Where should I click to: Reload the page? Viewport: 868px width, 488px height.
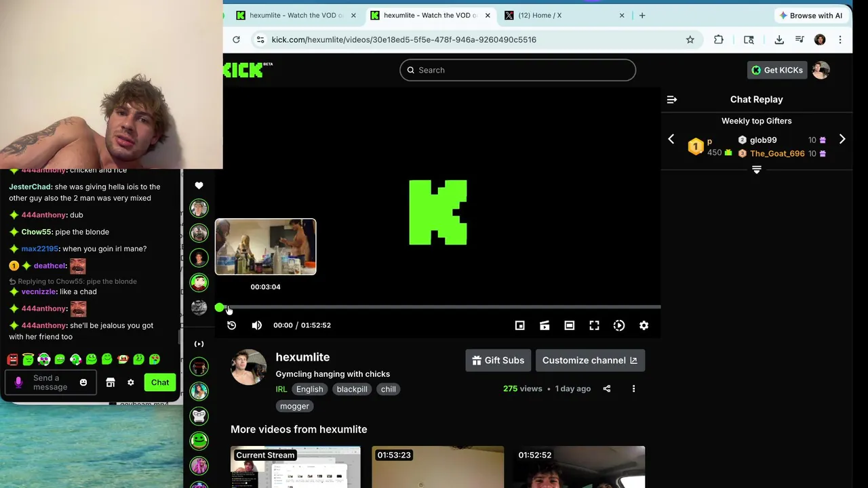[236, 40]
